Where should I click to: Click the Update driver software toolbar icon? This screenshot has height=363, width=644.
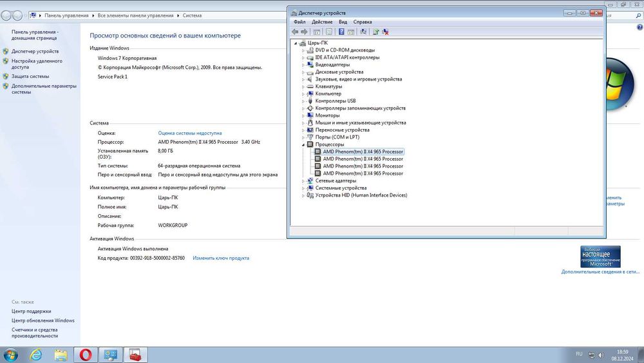point(375,32)
